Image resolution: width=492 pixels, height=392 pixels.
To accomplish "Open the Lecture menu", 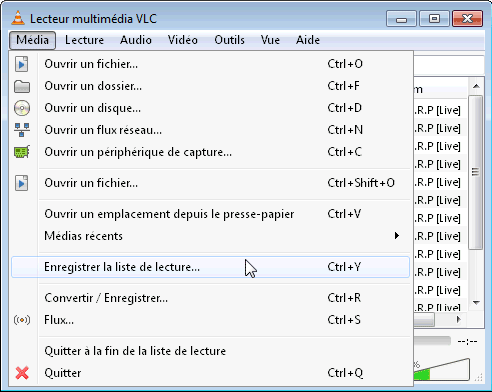I will click(x=84, y=40).
